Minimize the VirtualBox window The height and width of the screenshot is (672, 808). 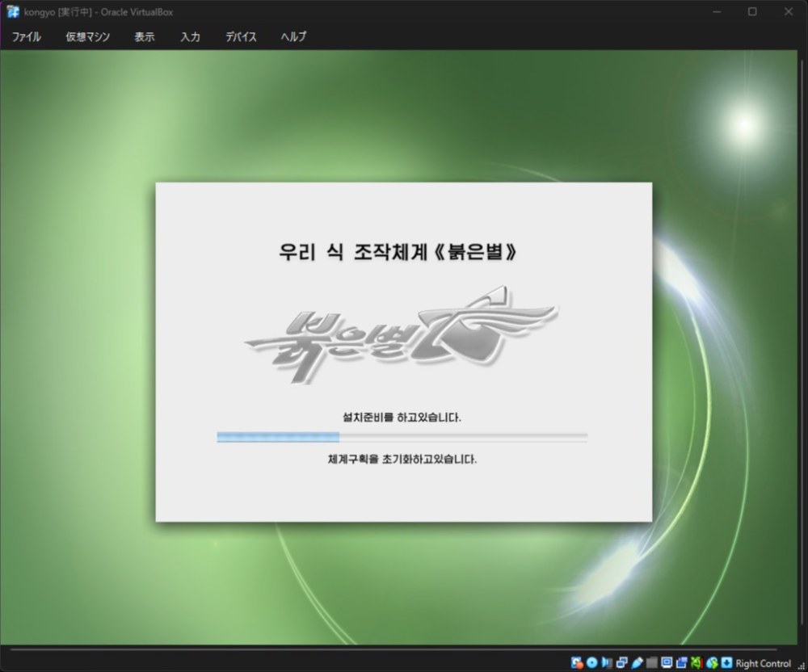pyautogui.click(x=717, y=11)
